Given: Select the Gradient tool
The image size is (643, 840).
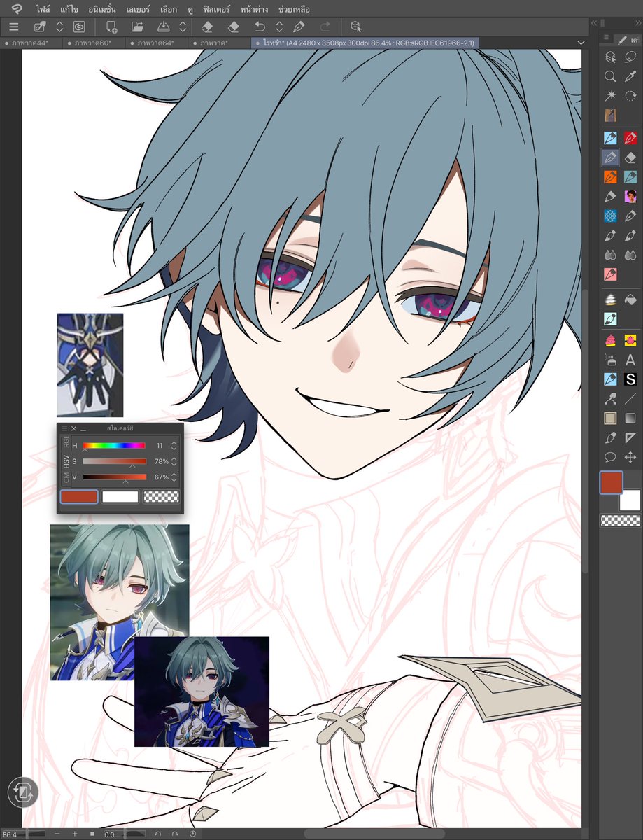Looking at the screenshot, I should click(x=630, y=419).
